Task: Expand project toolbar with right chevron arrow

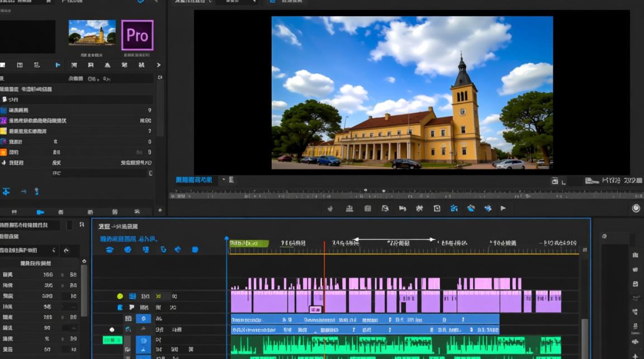Action: click(x=159, y=65)
